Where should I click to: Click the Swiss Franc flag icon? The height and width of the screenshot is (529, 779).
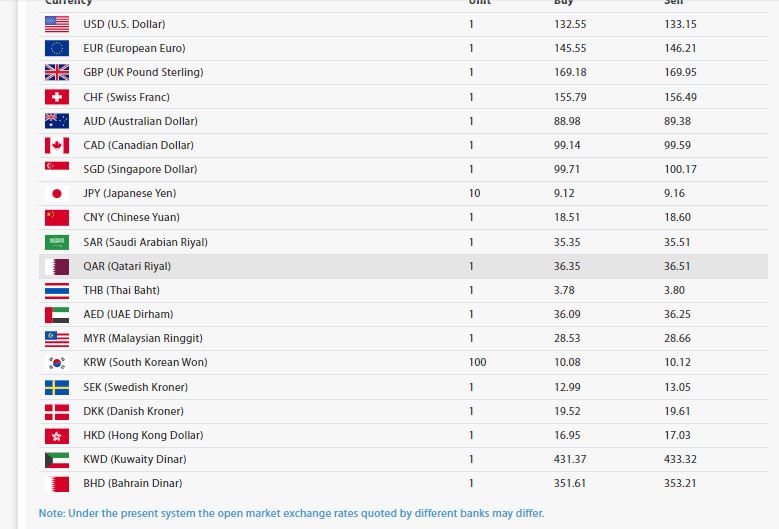coord(57,97)
